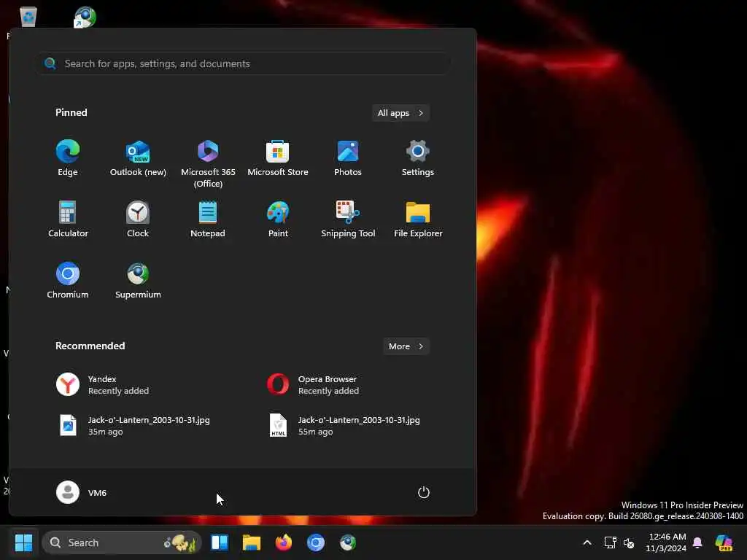Screen dimensions: 747x560
Task: Select Supermium shortcut on desktop
Action: 85,17
